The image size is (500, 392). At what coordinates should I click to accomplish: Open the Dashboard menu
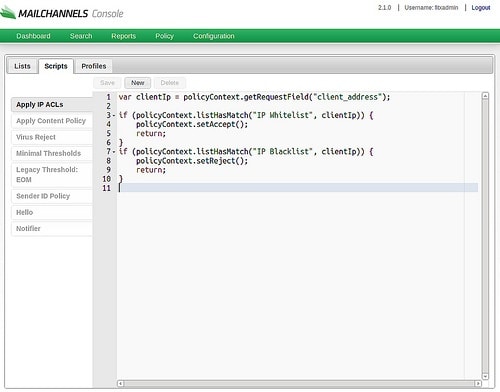click(33, 36)
